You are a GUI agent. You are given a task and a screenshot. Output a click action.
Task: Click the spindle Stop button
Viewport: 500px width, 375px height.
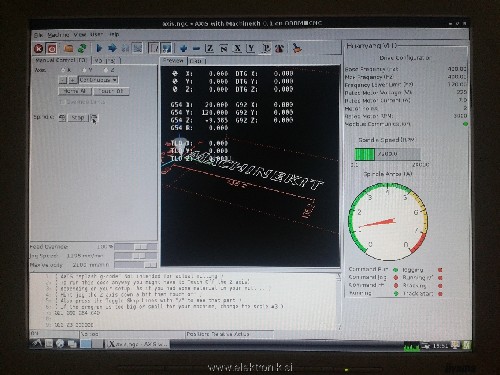click(x=78, y=118)
